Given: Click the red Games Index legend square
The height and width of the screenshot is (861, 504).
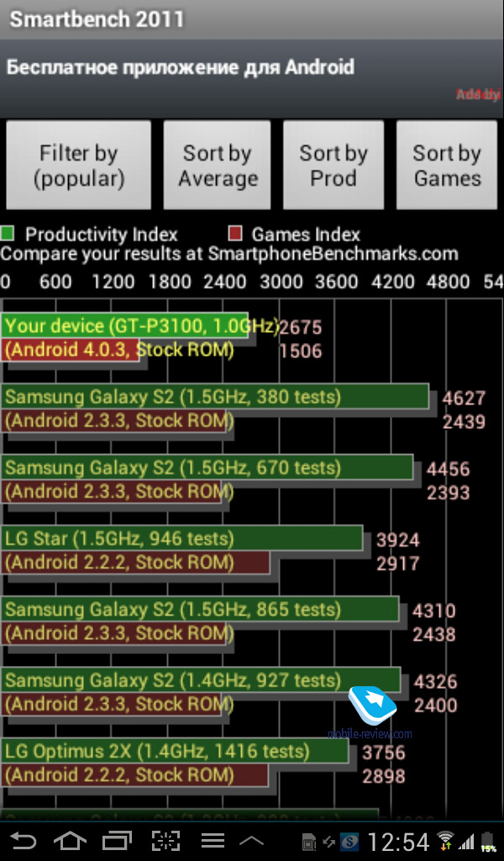Looking at the screenshot, I should pyautogui.click(x=234, y=234).
